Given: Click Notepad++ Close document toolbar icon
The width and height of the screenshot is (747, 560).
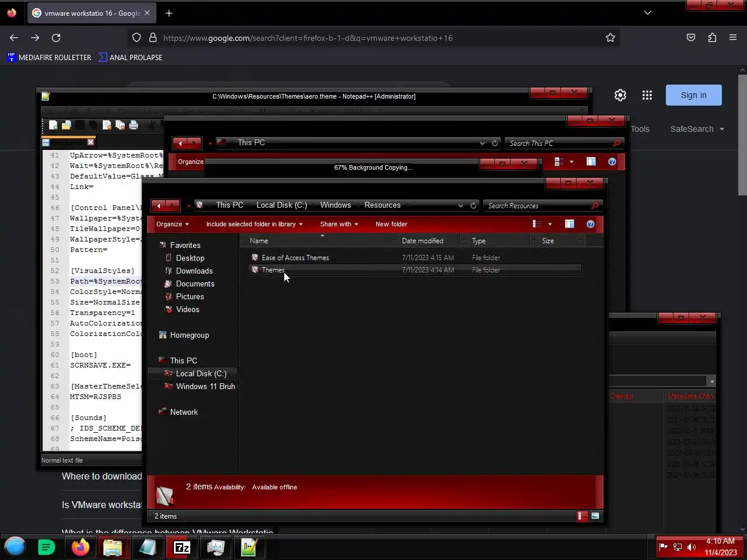Looking at the screenshot, I should click(107, 125).
